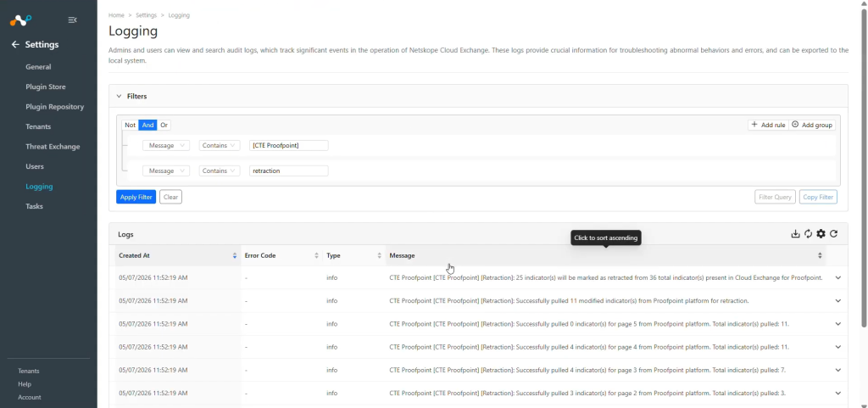Open Help link at sidebar bottom

[x=25, y=384]
